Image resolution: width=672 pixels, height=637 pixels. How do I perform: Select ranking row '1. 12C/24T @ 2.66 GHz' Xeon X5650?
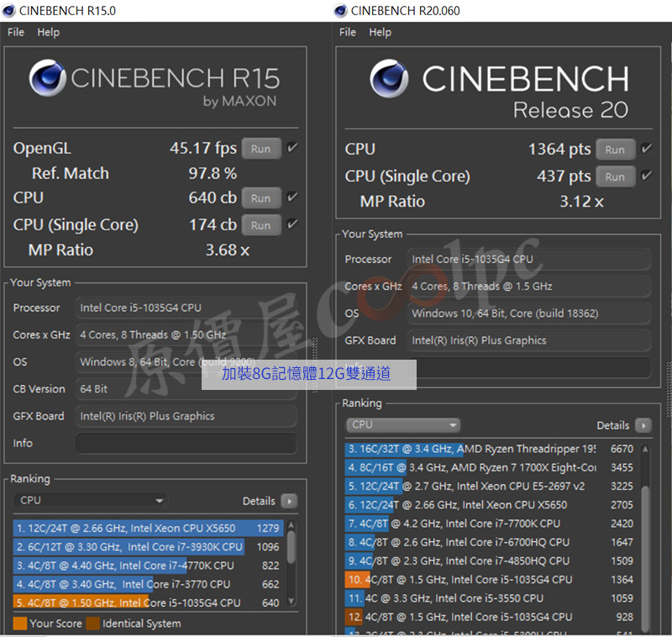click(149, 528)
